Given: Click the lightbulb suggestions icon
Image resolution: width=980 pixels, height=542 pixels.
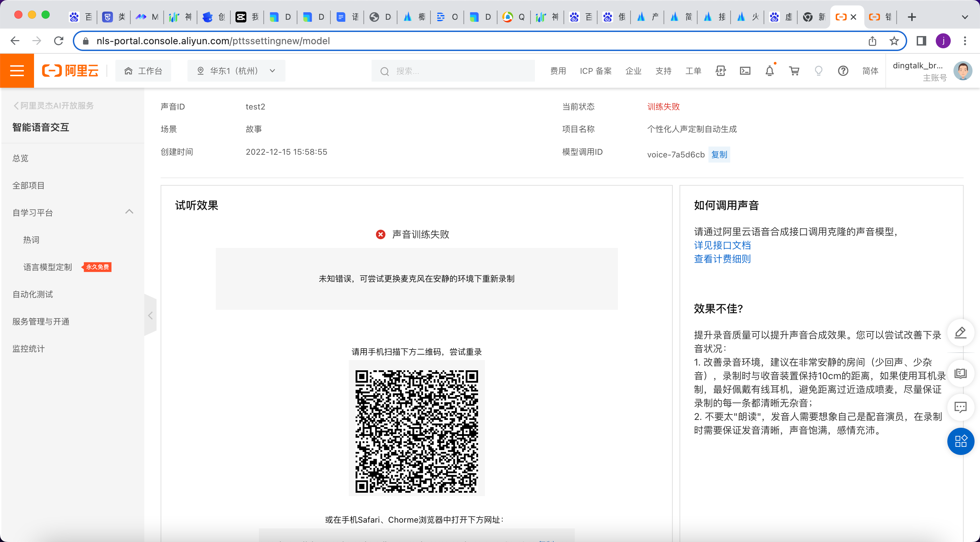Looking at the screenshot, I should click(818, 71).
